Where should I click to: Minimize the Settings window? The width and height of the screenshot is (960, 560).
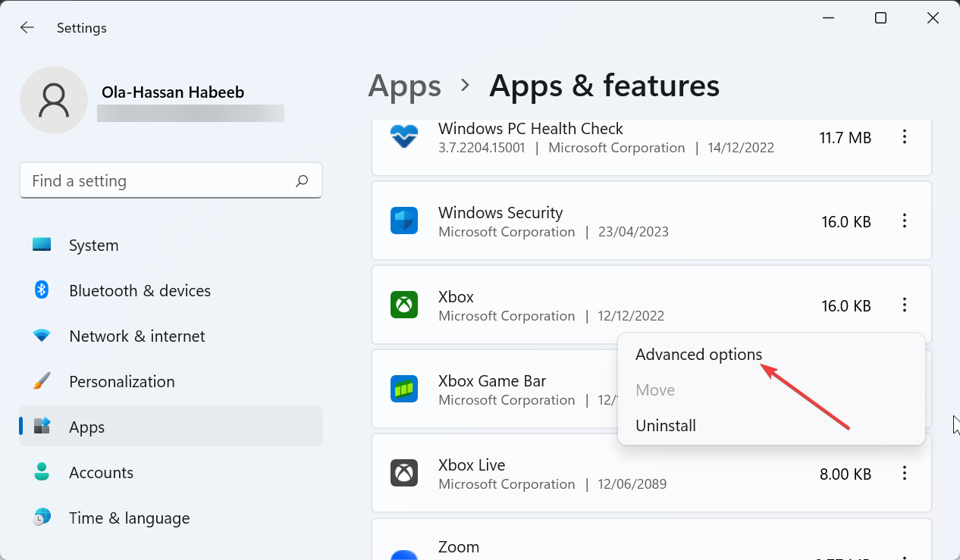[827, 18]
